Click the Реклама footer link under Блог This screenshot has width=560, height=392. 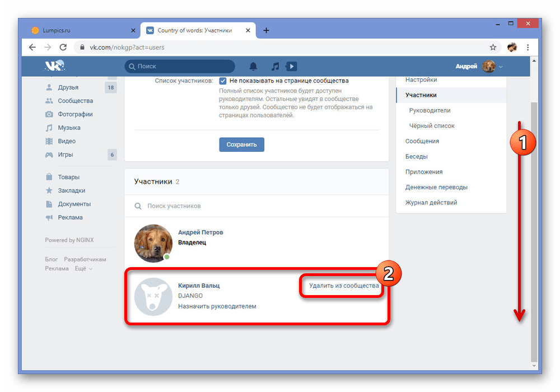click(x=57, y=268)
